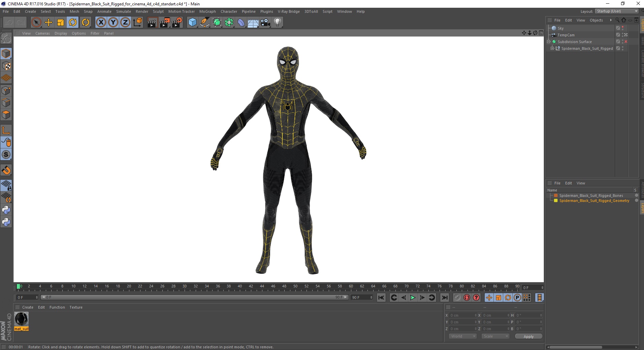The image size is (644, 350).
Task: Render the active view clapperboard
Action: pyautogui.click(x=152, y=23)
